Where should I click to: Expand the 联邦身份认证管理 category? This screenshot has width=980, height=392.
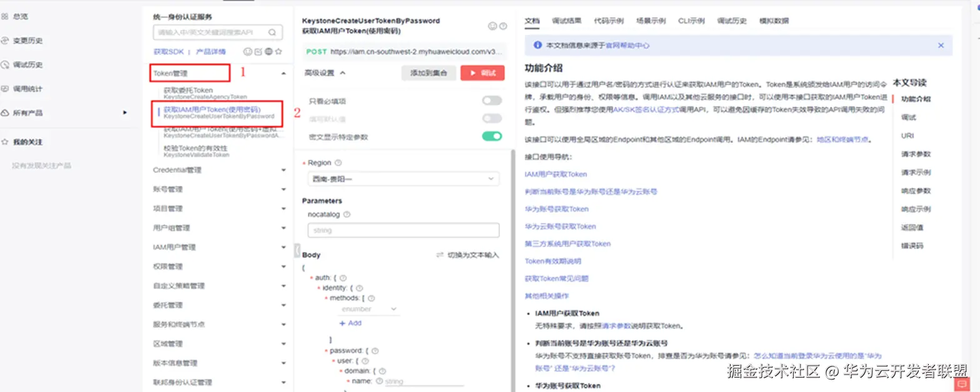(284, 383)
